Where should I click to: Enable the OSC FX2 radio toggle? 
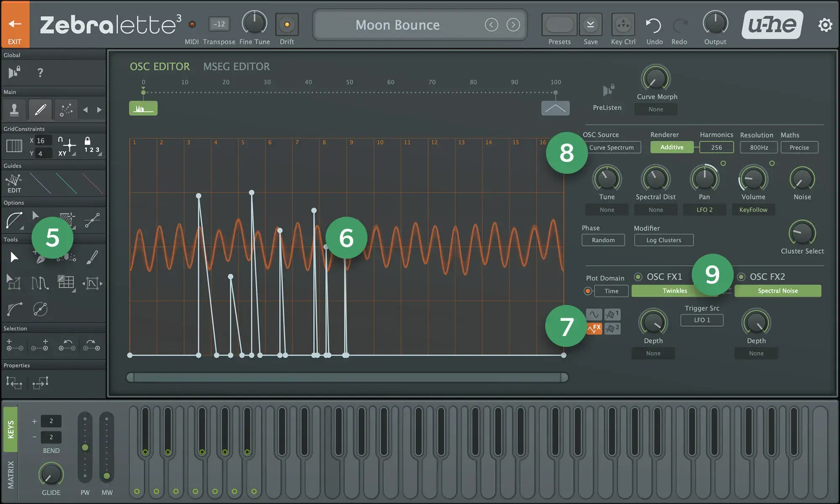(740, 276)
